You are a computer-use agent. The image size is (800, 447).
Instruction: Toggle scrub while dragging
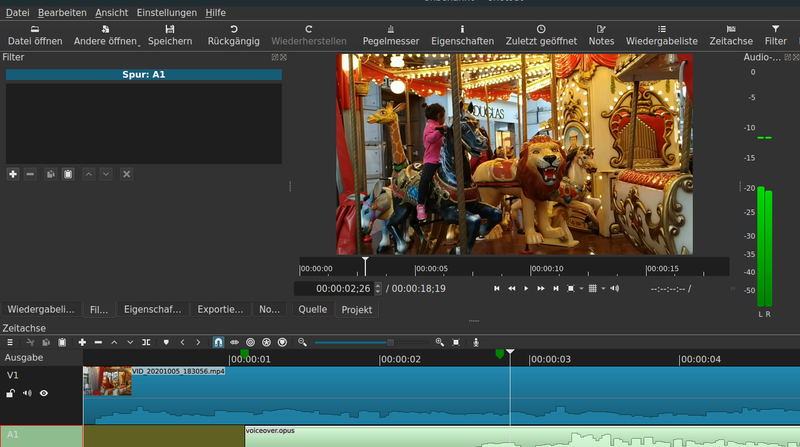(x=234, y=342)
